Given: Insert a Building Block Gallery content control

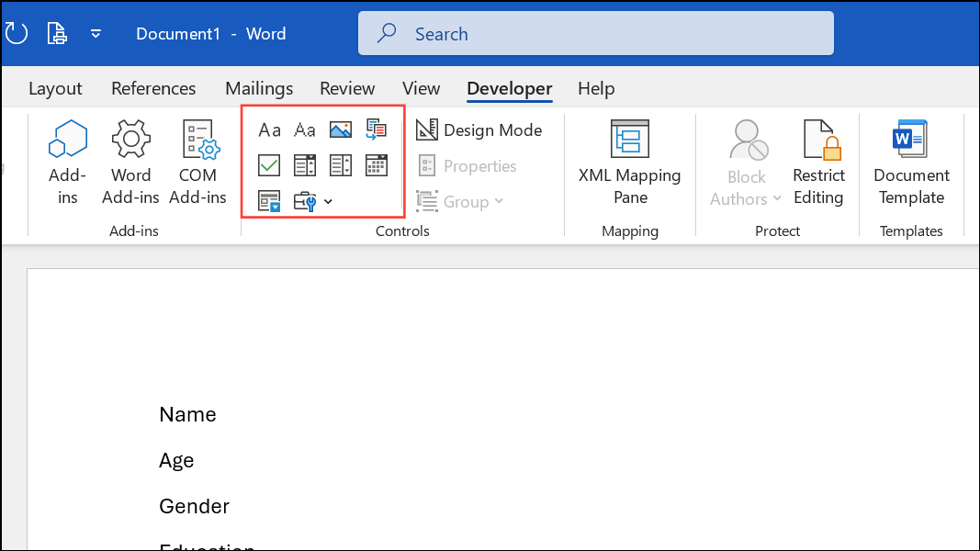Looking at the screenshot, I should coord(376,129).
